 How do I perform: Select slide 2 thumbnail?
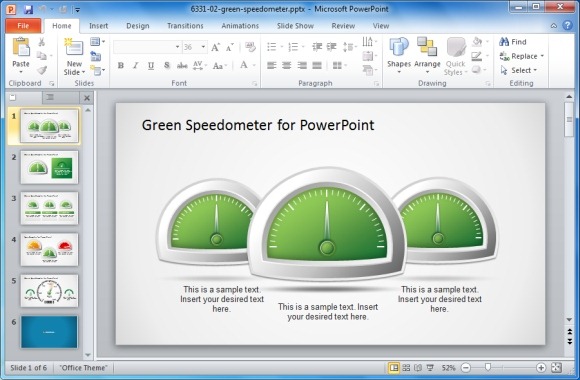[49, 167]
